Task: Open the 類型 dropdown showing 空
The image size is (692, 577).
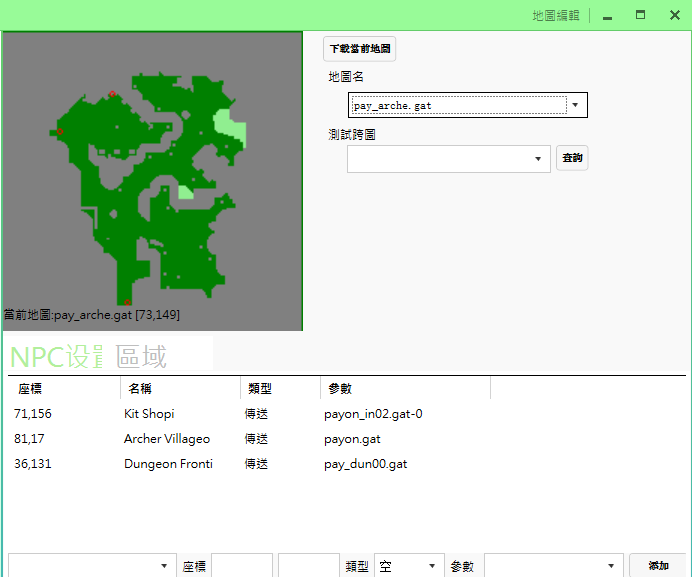Action: click(409, 566)
